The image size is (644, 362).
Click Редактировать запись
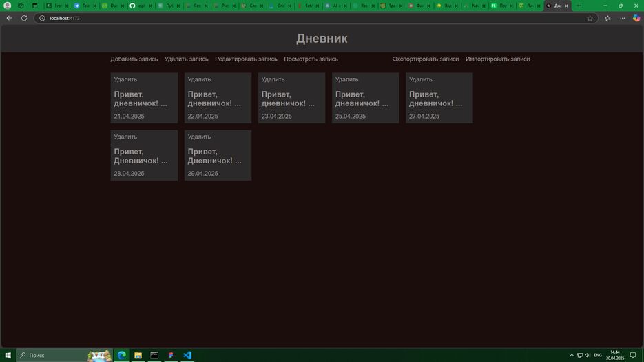[x=246, y=59]
